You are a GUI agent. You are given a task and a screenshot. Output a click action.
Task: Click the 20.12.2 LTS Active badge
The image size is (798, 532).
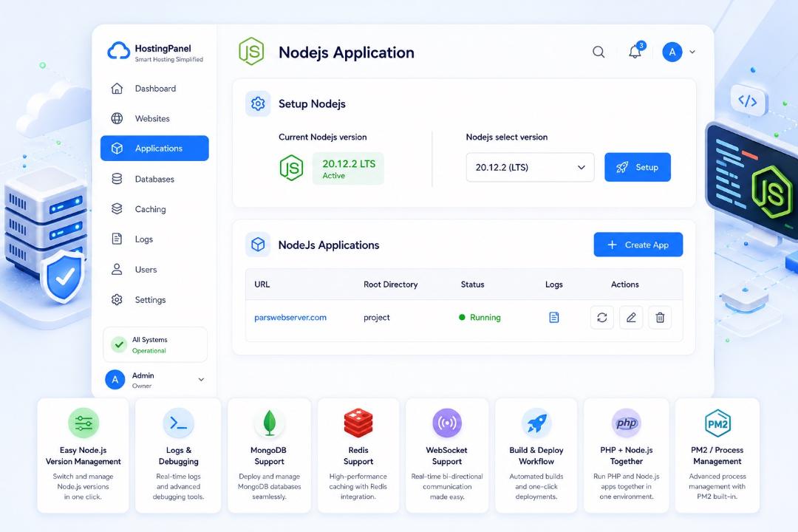pyautogui.click(x=348, y=168)
